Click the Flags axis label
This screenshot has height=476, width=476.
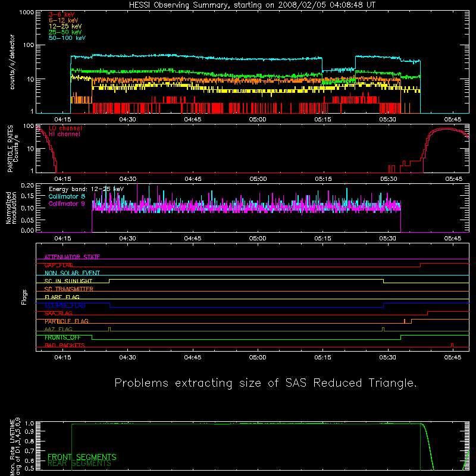pos(24,297)
